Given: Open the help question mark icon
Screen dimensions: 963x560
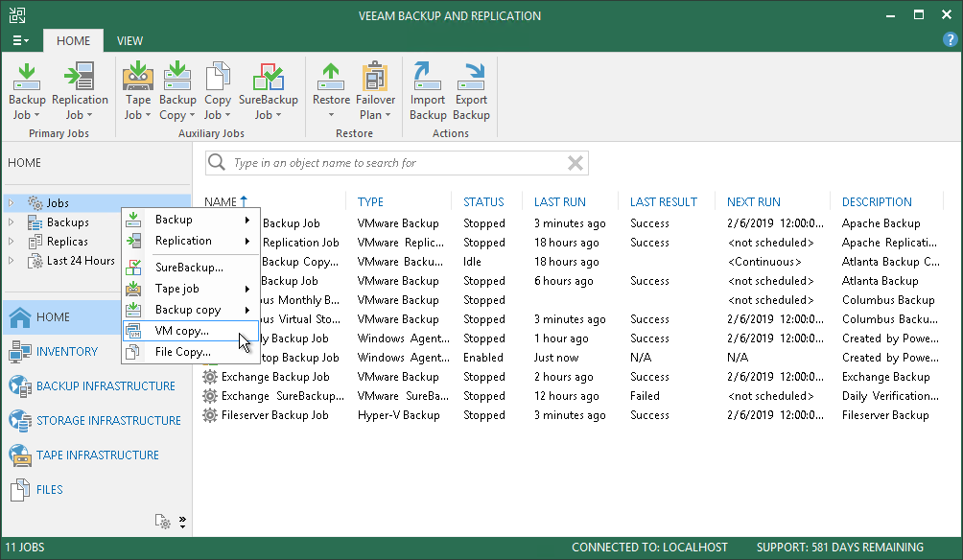Looking at the screenshot, I should coord(949,40).
